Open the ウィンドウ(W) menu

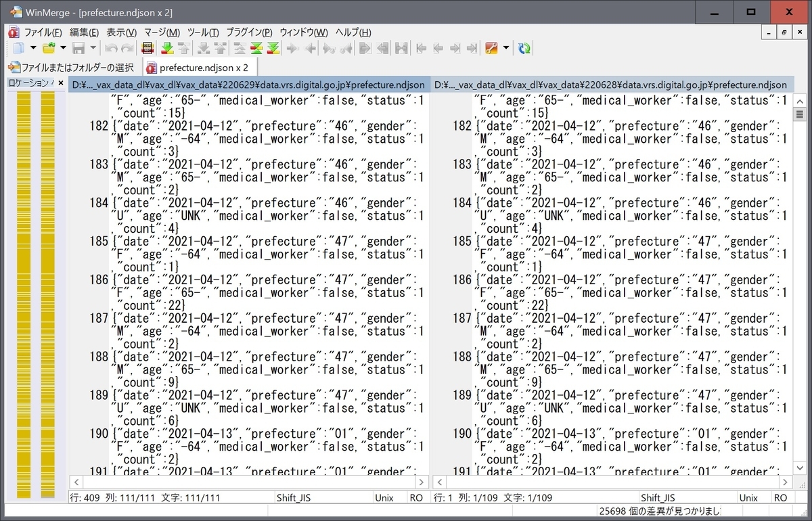304,32
